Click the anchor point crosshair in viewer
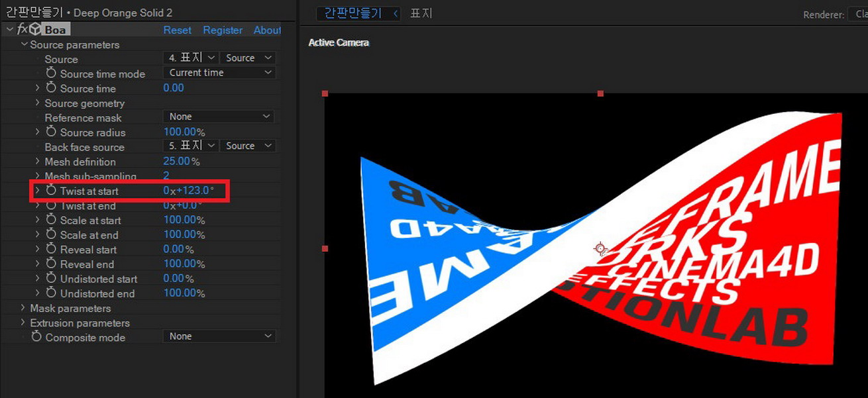The height and width of the screenshot is (398, 868). click(600, 249)
